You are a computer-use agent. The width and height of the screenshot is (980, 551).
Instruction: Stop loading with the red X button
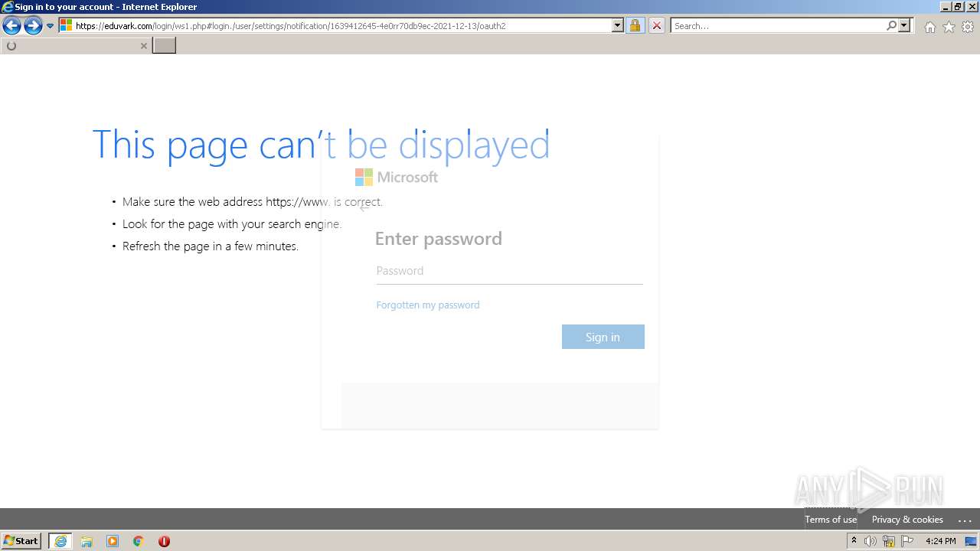[x=656, y=26]
